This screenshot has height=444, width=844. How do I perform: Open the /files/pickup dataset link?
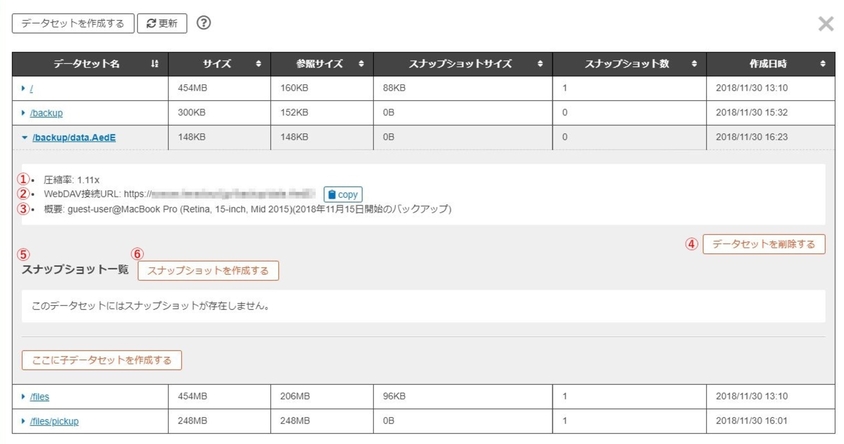pos(55,421)
